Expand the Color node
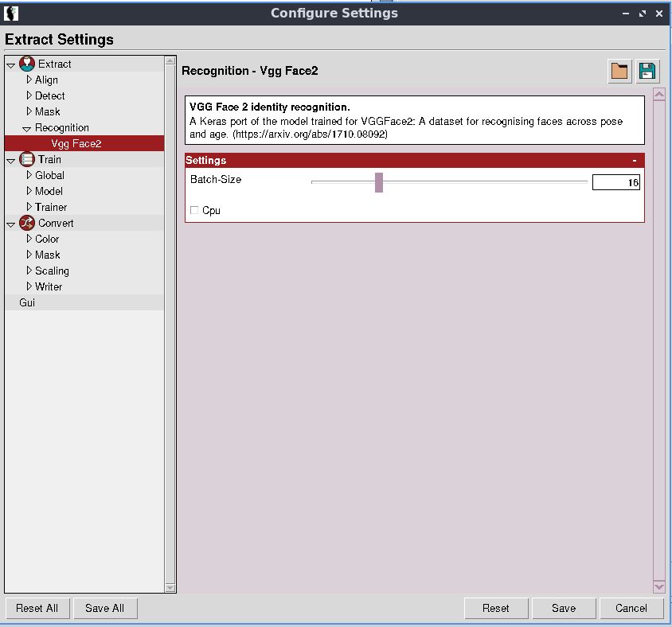The height and width of the screenshot is (627, 672). click(29, 239)
